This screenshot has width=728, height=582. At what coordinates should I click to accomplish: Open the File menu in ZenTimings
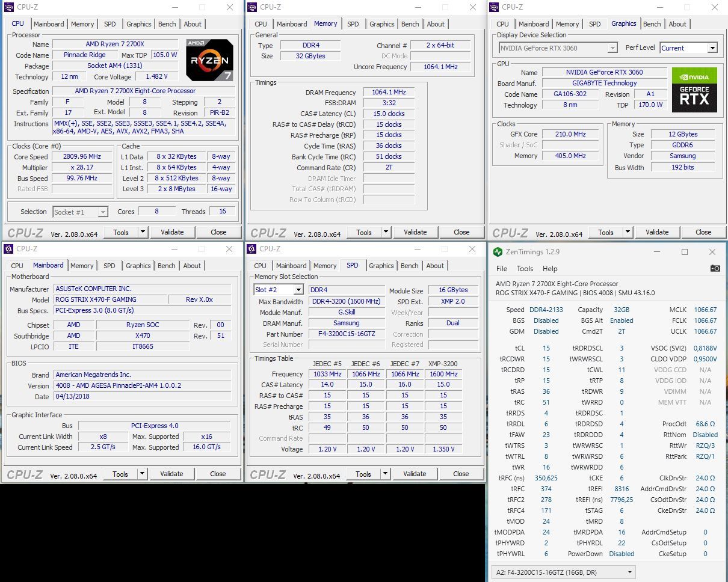(502, 269)
